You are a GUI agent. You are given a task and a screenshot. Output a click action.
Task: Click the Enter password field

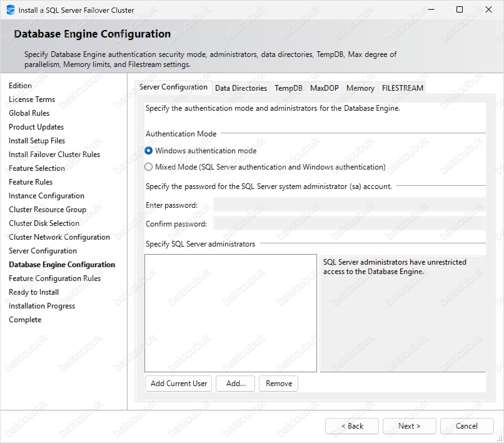(349, 205)
